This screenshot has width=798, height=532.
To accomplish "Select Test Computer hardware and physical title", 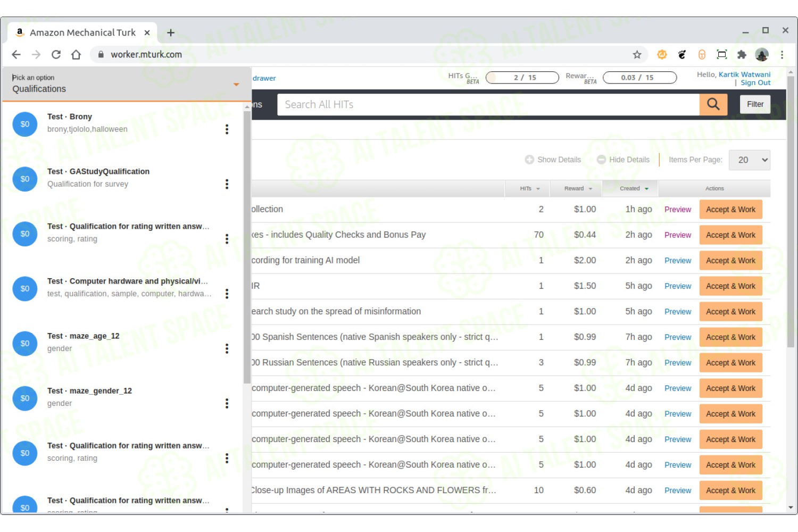I will point(128,281).
